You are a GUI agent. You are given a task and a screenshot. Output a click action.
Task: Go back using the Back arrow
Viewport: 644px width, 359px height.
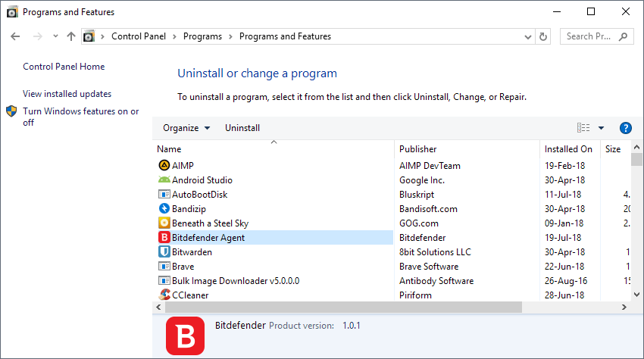coord(15,36)
